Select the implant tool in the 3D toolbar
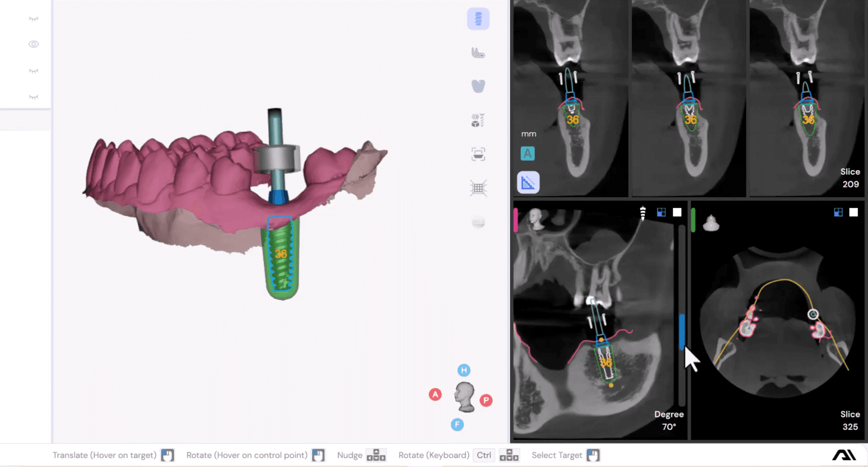The width and height of the screenshot is (868, 467). pos(478,19)
